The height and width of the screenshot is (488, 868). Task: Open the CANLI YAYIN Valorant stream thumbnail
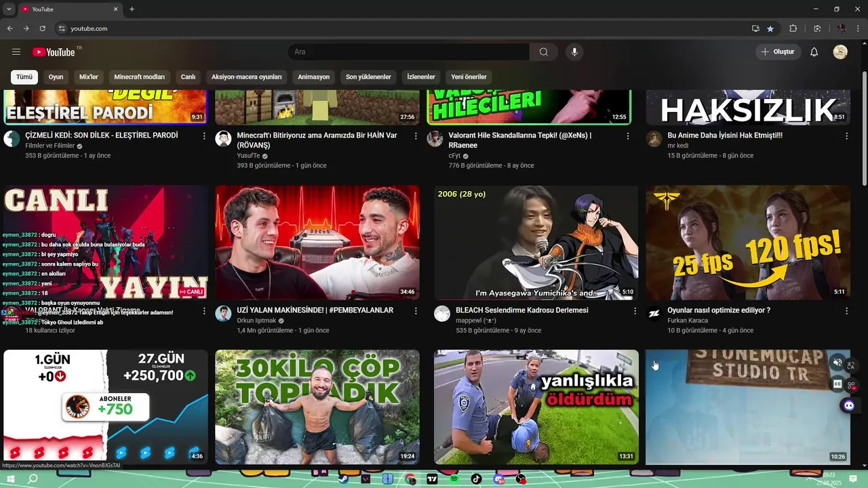[x=106, y=243]
